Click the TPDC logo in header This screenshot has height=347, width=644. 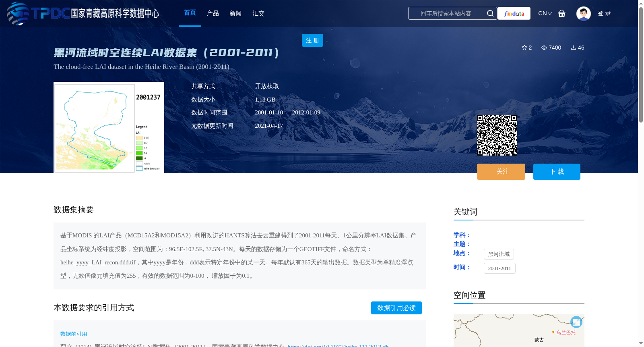83,13
